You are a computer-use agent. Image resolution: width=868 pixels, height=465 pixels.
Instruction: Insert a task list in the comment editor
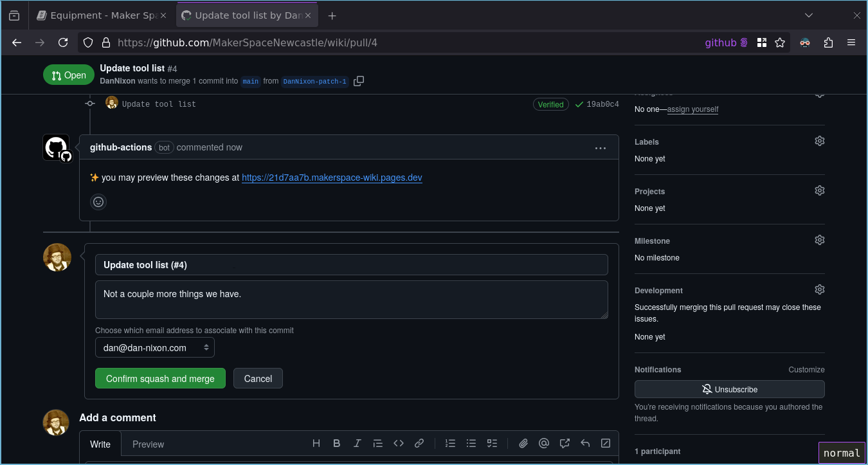coord(492,443)
